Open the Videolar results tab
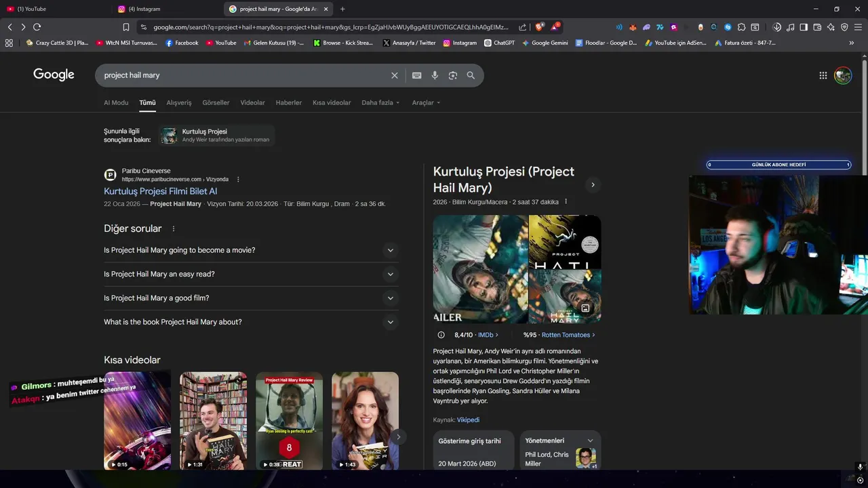This screenshot has height=488, width=868. click(252, 103)
